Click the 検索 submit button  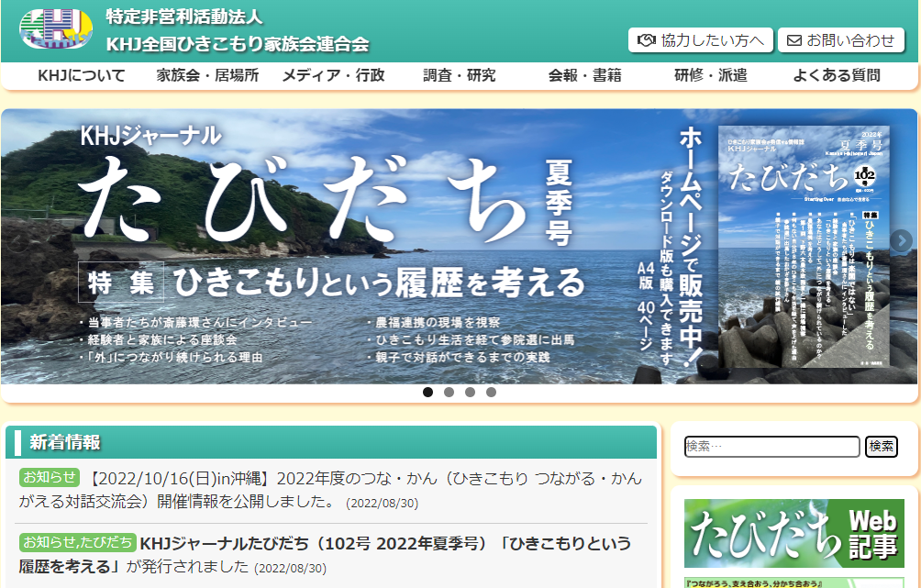[x=881, y=447]
